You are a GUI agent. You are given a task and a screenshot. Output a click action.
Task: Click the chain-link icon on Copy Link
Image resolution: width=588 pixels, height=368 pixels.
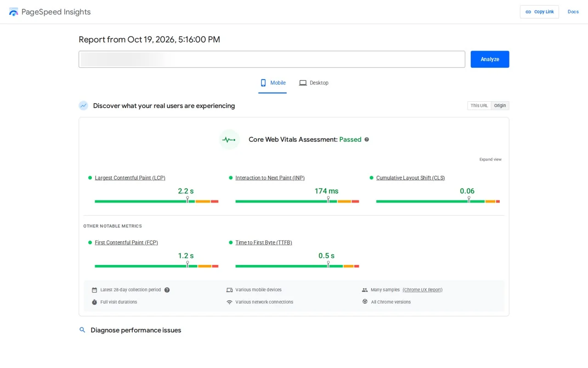pos(528,12)
